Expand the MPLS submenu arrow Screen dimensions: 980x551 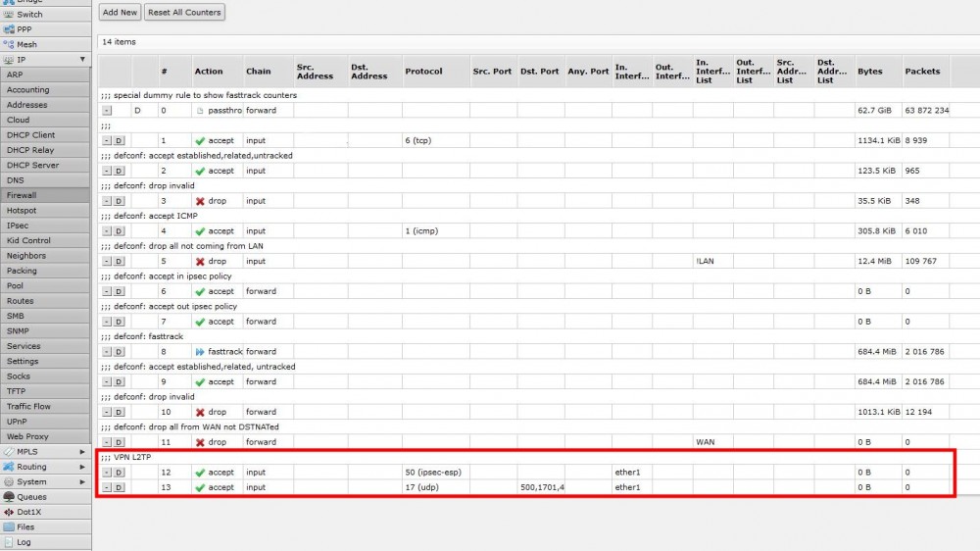click(x=82, y=452)
